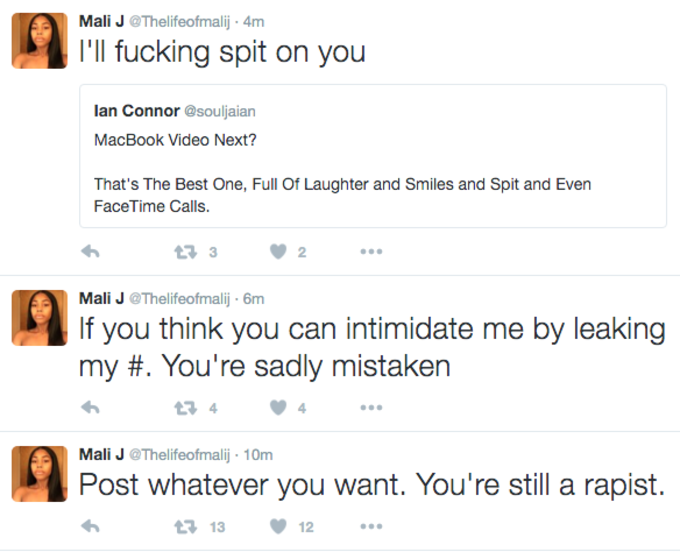Open the 4m timestamp link
Image resolution: width=680 pixels, height=552 pixels.
[x=254, y=21]
